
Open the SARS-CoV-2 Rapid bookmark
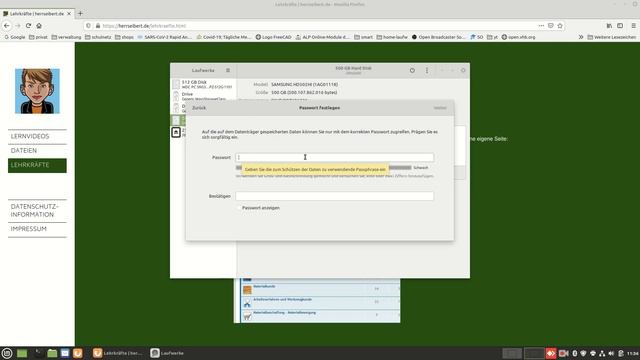click(x=164, y=37)
